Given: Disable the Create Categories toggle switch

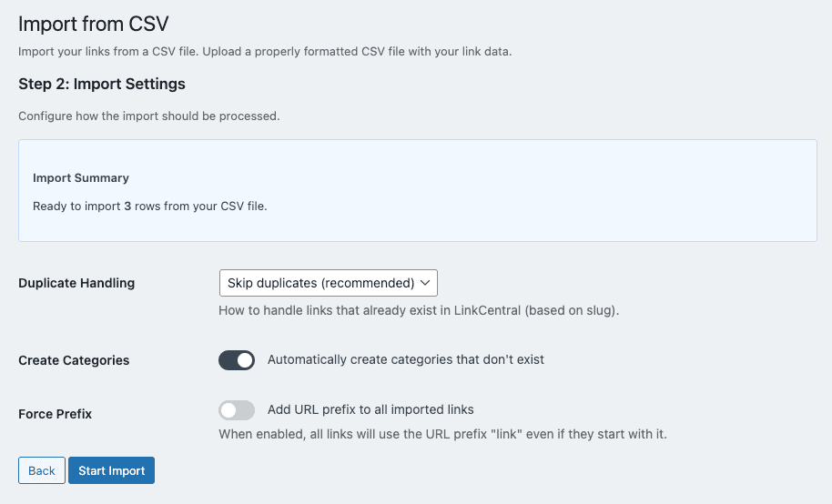Looking at the screenshot, I should click(237, 360).
